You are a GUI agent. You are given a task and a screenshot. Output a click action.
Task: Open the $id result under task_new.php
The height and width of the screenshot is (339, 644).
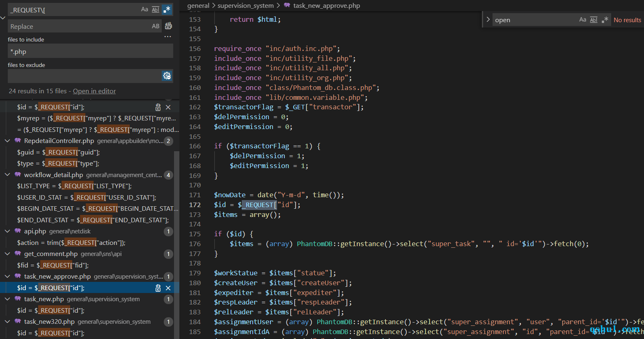(x=50, y=311)
